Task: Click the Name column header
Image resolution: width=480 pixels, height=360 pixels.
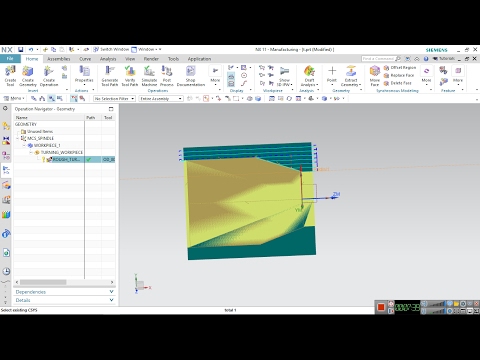Action: click(x=49, y=117)
